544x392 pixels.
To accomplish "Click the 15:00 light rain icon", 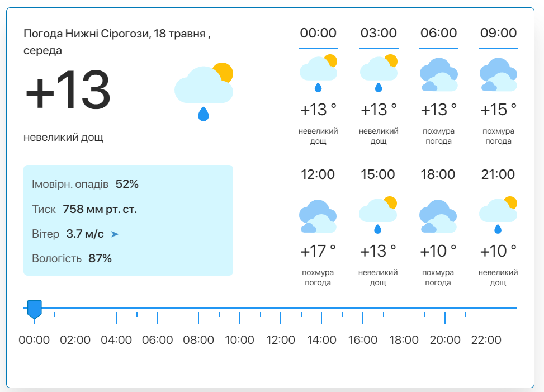I will (378, 215).
